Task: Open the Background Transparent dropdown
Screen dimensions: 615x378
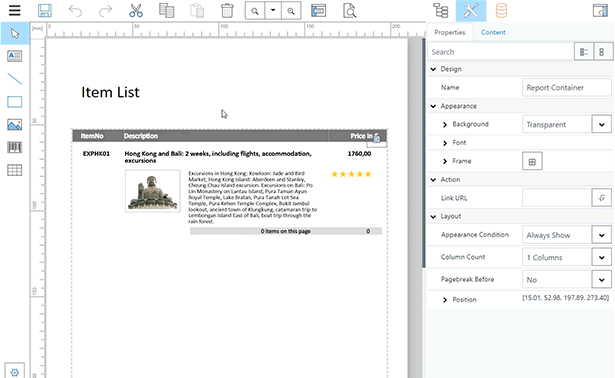Action: (x=602, y=125)
